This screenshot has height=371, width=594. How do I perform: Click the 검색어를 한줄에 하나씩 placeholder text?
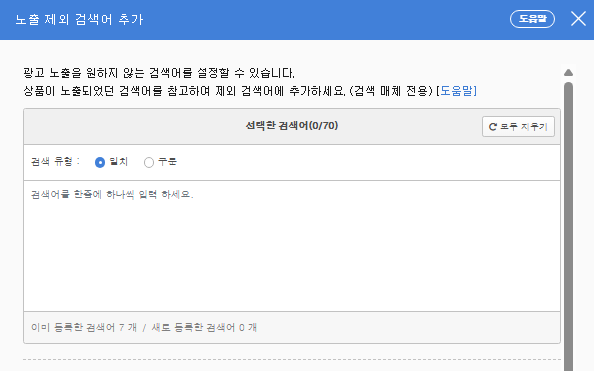point(112,194)
